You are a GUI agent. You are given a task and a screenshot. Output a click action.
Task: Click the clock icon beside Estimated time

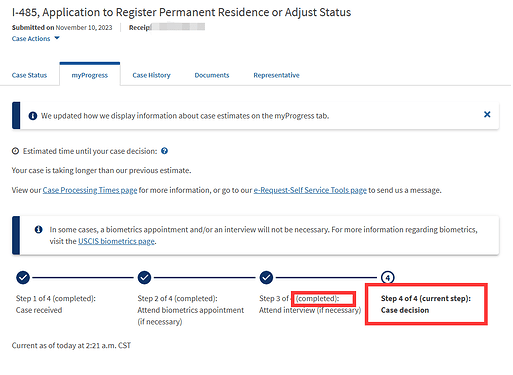[x=15, y=151]
